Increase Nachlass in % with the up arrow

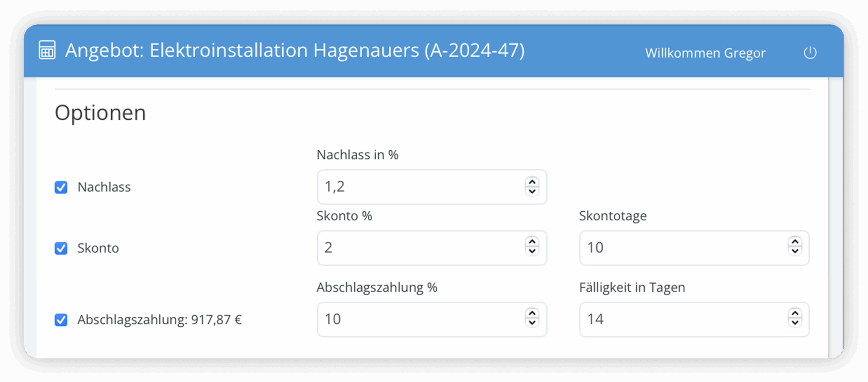[532, 182]
